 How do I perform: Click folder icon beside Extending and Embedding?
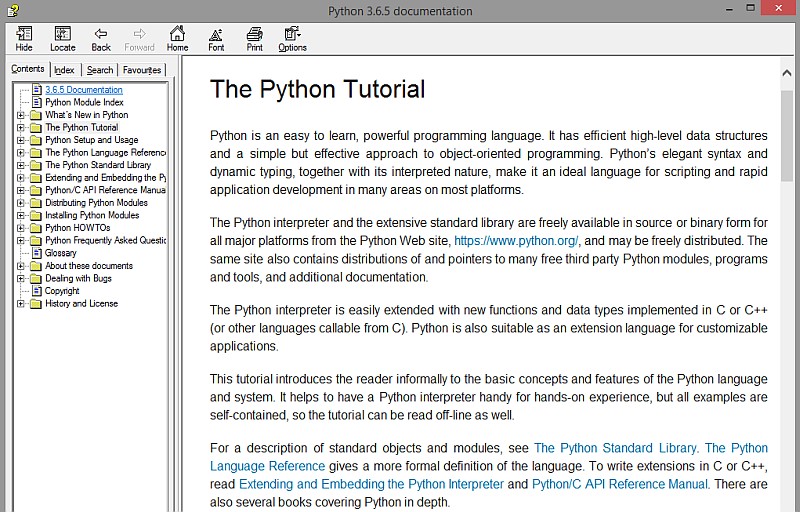[36, 177]
